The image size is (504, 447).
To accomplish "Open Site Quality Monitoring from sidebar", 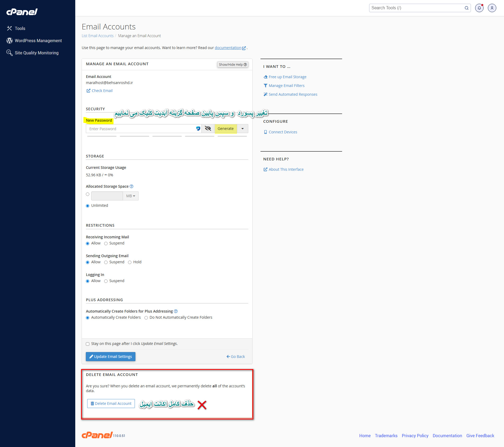I will [37, 52].
